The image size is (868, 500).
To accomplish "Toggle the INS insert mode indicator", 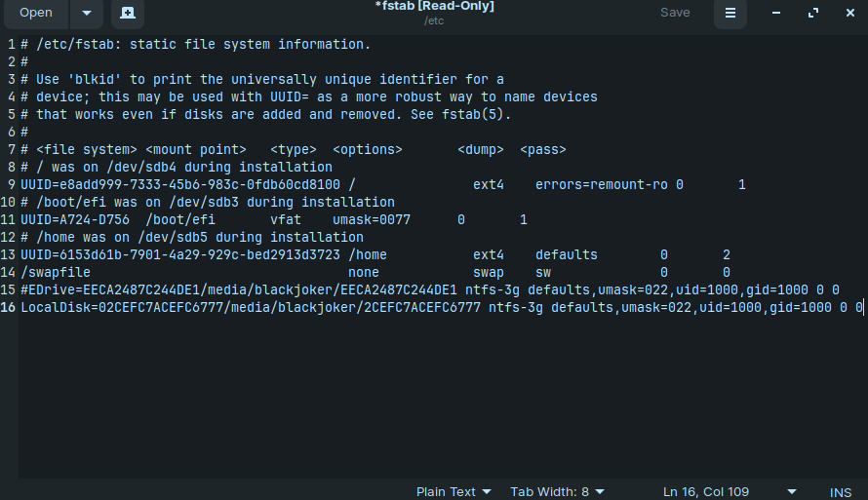I will coord(841,492).
